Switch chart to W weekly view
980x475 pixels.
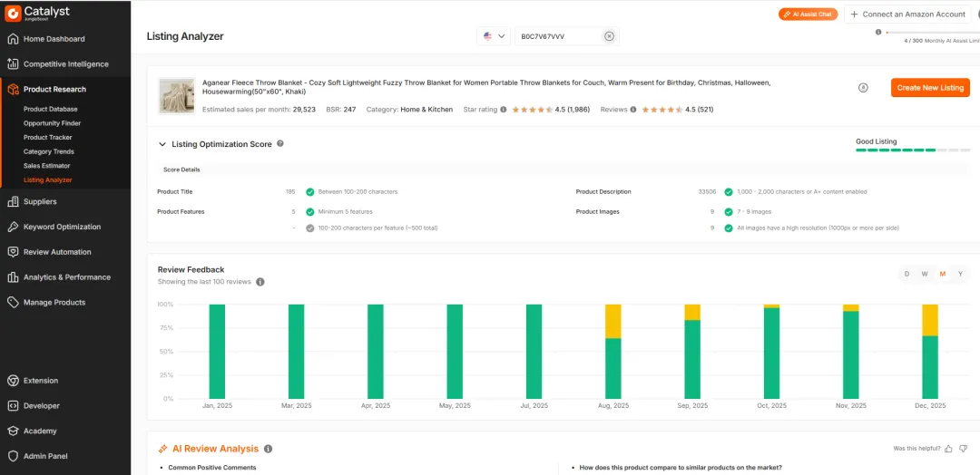[x=925, y=274]
